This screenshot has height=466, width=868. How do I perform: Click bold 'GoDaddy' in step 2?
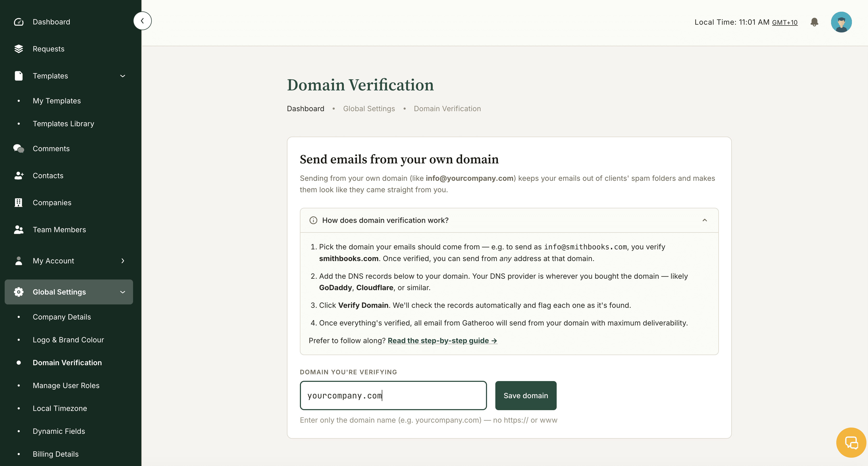(x=335, y=288)
